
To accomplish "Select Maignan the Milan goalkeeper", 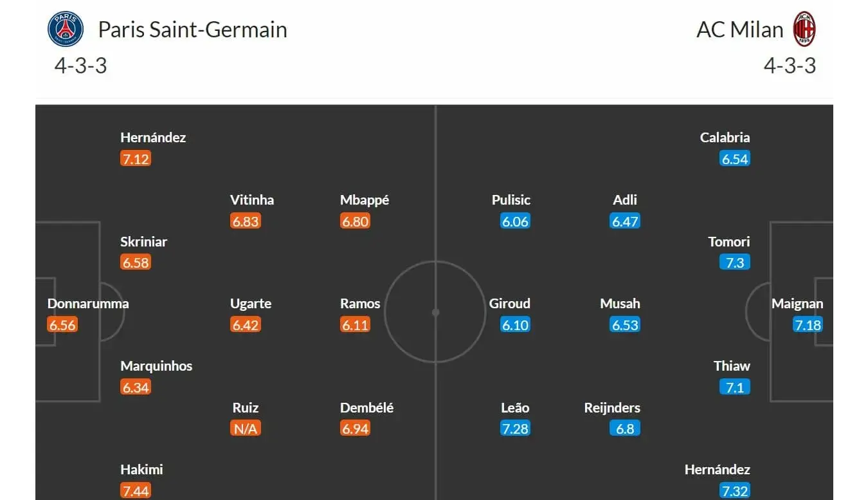I will 797,304.
